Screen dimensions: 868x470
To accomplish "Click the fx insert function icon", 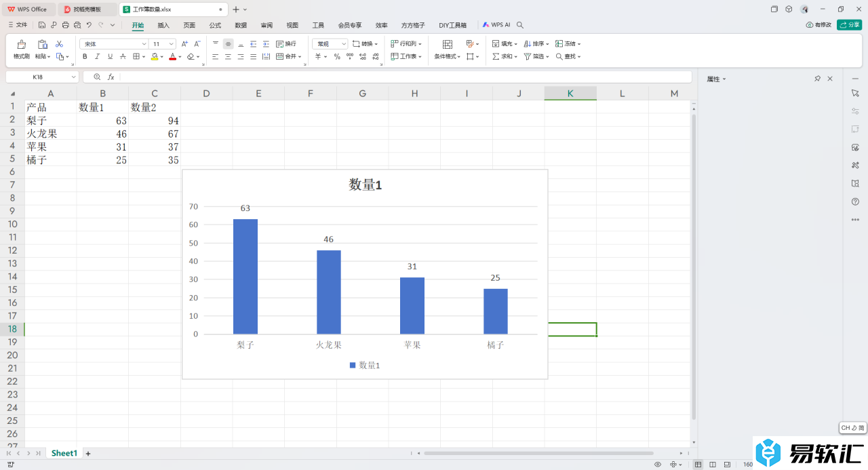I will tap(111, 77).
